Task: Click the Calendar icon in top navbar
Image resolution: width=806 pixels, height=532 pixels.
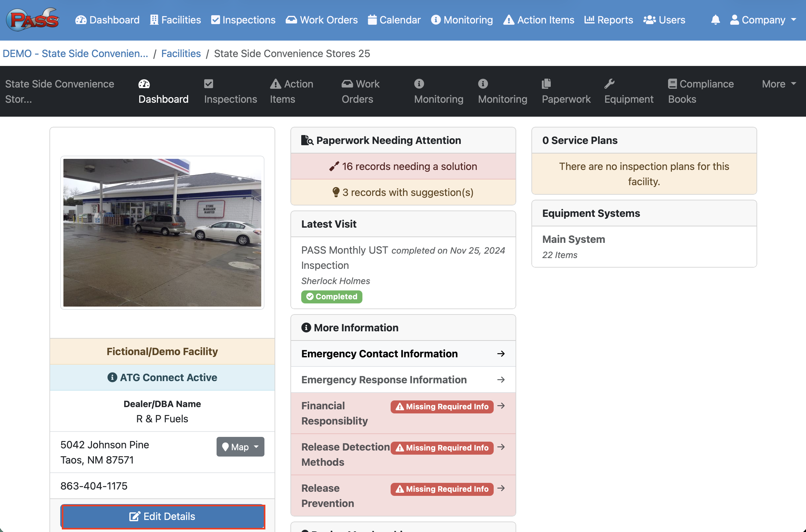Action: pos(372,20)
